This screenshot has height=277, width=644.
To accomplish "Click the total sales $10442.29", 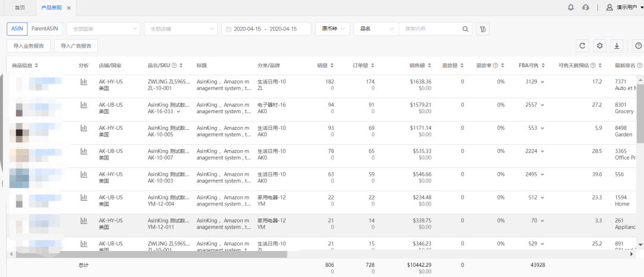I will [x=419, y=265].
